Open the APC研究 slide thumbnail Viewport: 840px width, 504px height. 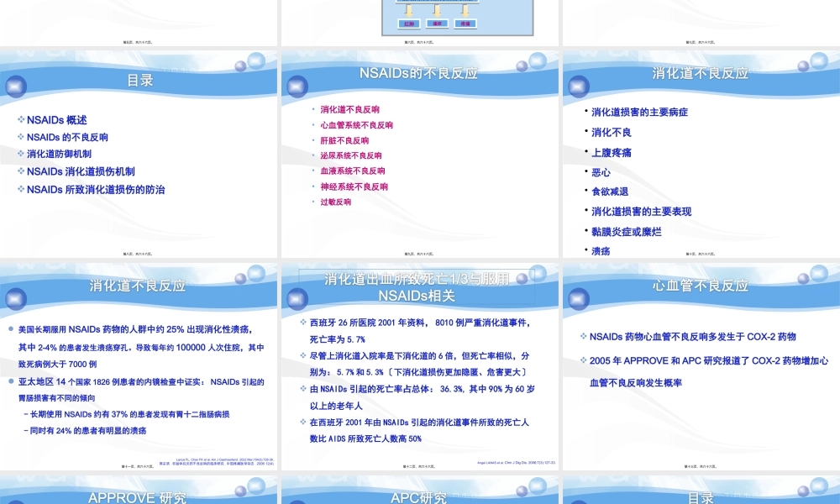420,497
